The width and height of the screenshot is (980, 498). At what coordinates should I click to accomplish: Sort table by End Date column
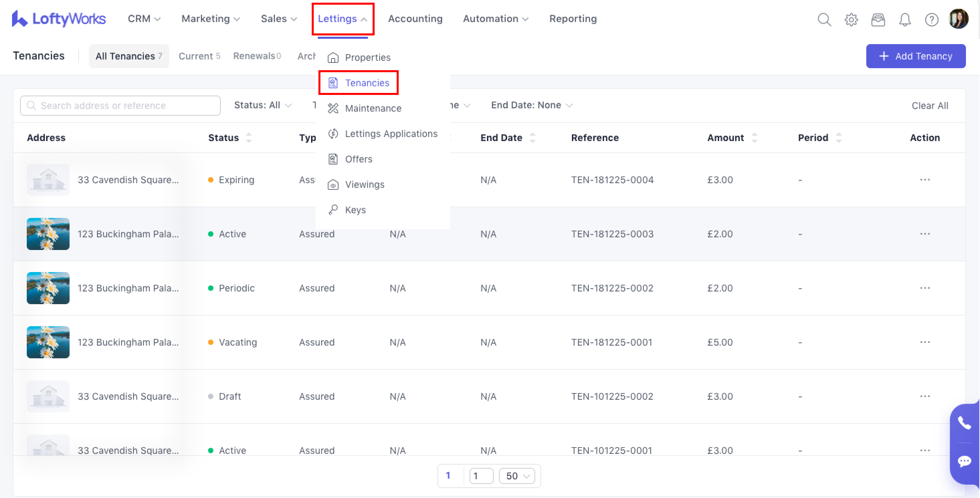point(532,138)
